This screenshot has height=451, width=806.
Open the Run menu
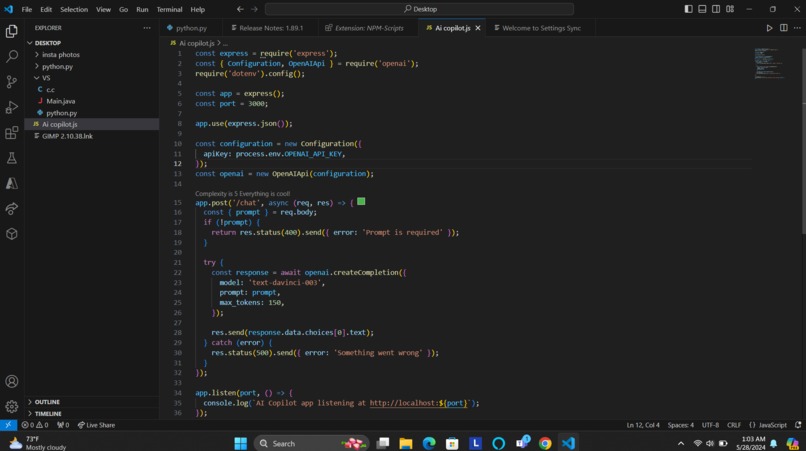pyautogui.click(x=142, y=9)
